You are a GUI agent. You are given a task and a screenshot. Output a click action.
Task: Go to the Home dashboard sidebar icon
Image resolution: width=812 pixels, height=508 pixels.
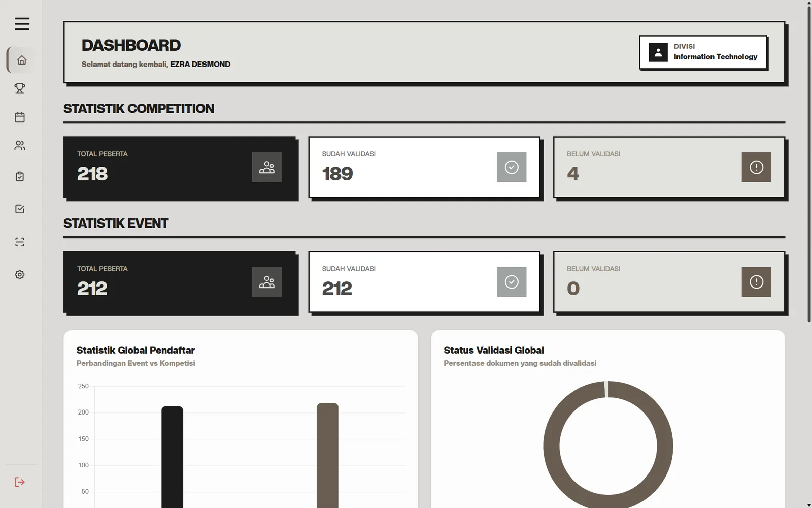[21, 60]
